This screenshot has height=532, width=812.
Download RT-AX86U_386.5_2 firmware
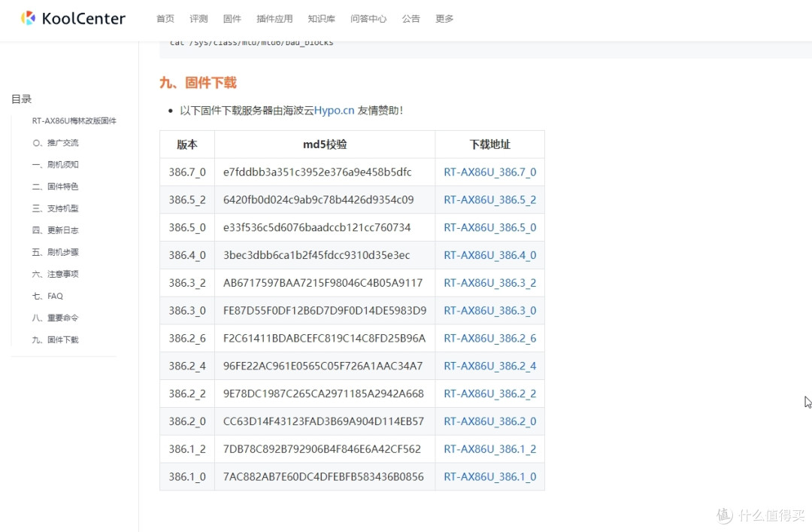490,199
